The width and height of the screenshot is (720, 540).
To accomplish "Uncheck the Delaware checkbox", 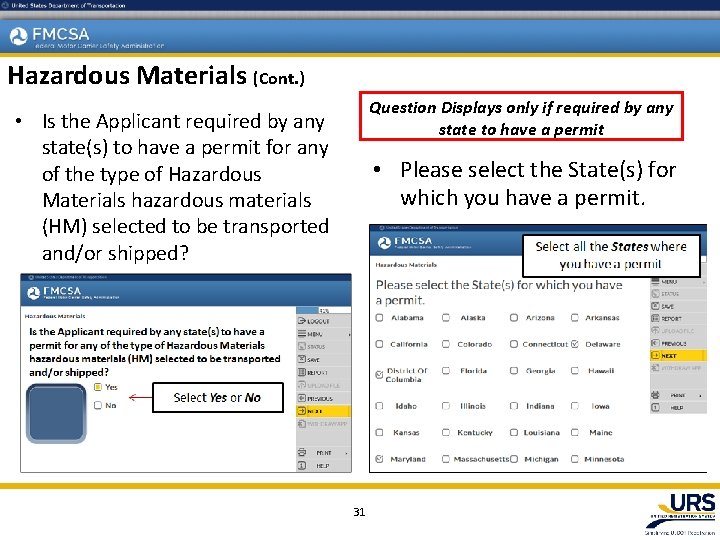I will [574, 344].
